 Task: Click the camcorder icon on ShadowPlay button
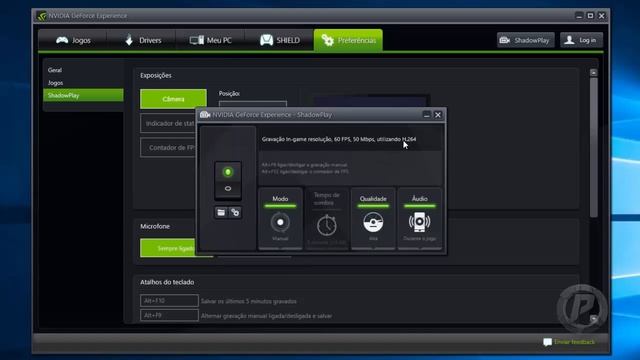[x=505, y=40]
